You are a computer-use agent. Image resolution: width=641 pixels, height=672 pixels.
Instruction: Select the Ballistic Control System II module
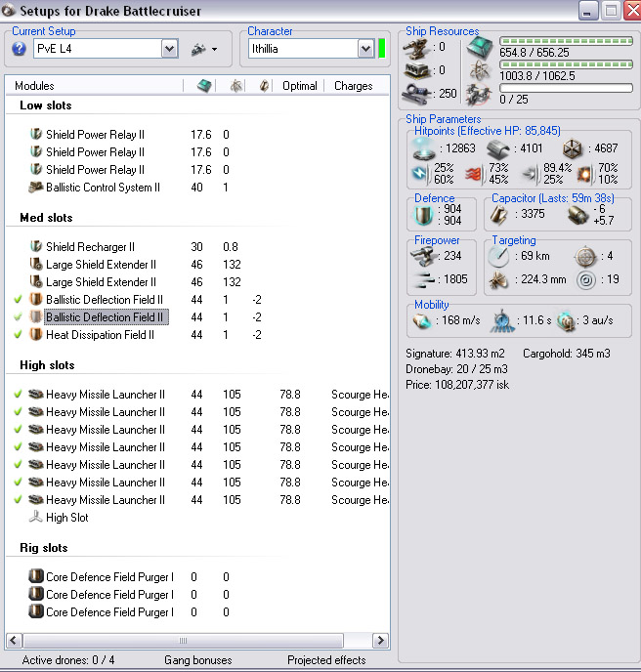[x=103, y=188]
